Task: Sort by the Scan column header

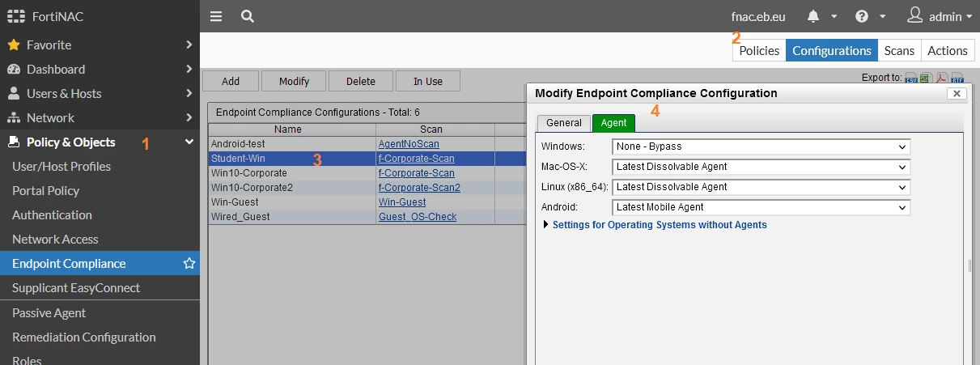Action: pos(435,129)
